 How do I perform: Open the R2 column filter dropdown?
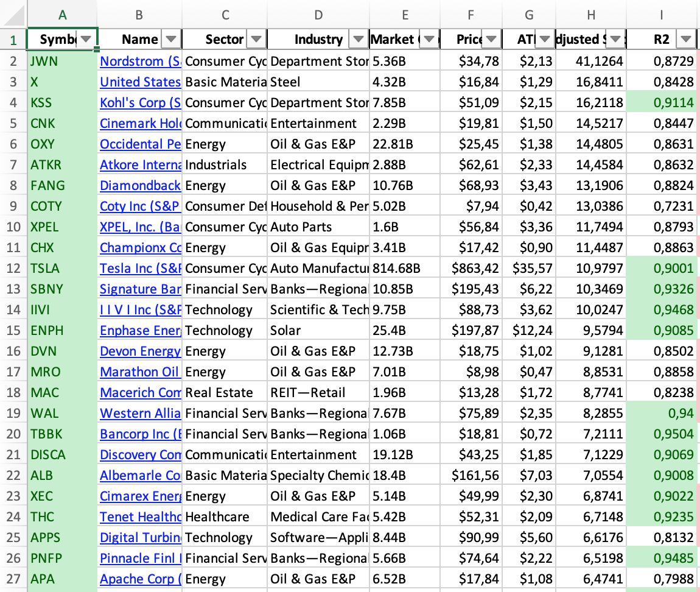pos(687,39)
